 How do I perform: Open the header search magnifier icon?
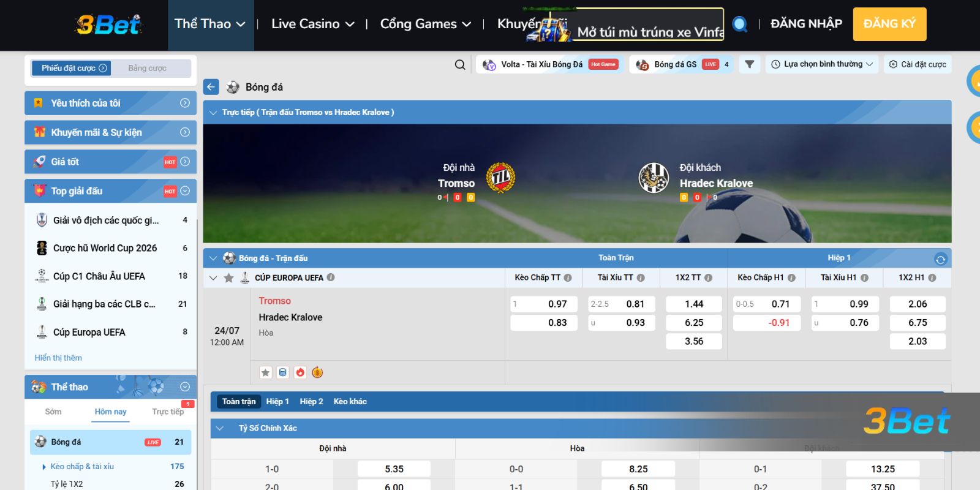coord(740,24)
